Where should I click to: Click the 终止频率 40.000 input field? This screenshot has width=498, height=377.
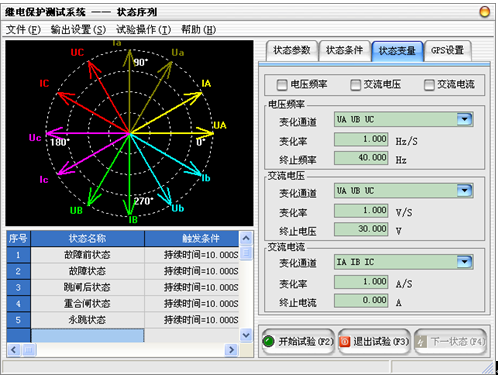click(x=361, y=158)
